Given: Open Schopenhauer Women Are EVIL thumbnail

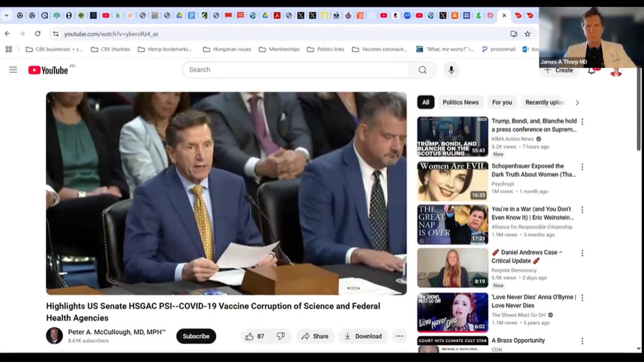Looking at the screenshot, I should point(452,182).
